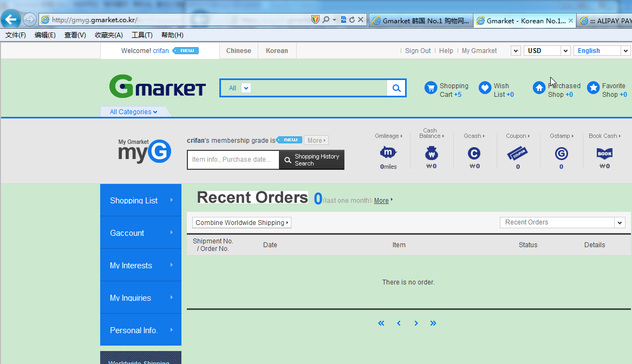Image resolution: width=632 pixels, height=364 pixels.
Task: Go to next page of orders
Action: click(x=416, y=323)
